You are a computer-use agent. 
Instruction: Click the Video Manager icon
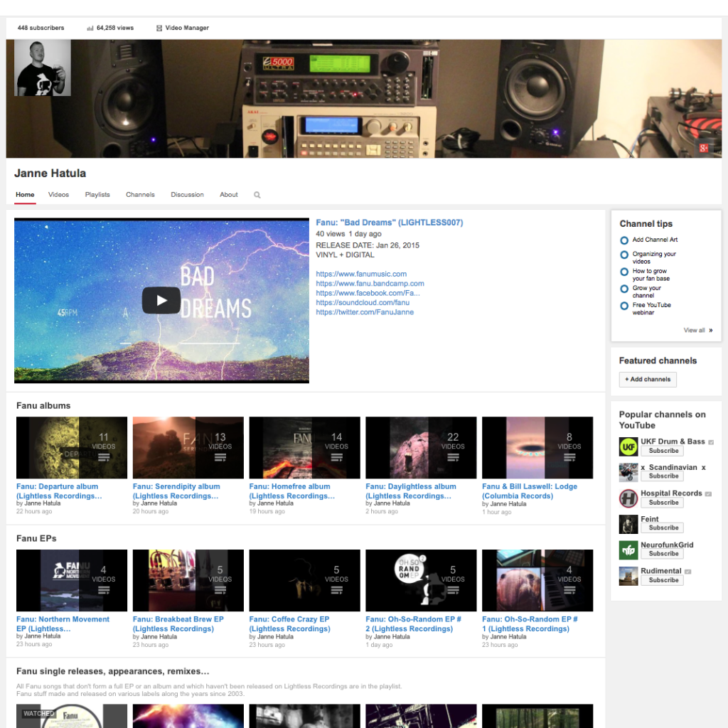159,28
